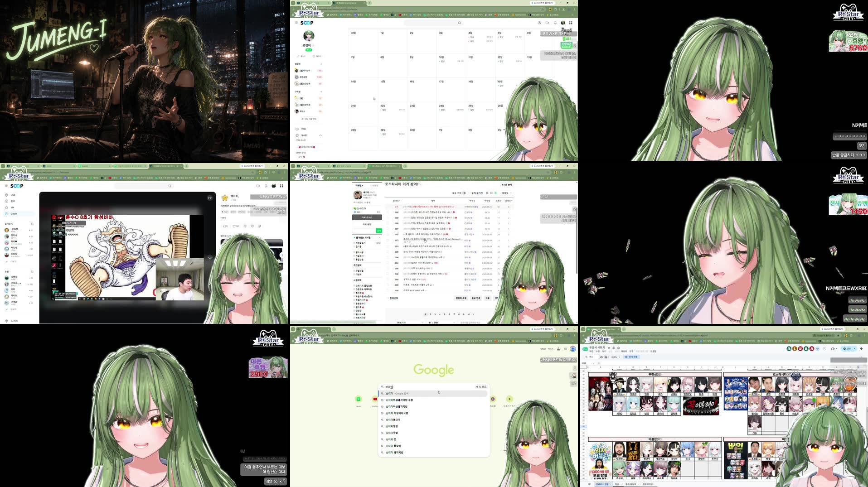Open 좋아요 column sort dropdown
868x487 pixels.
click(509, 201)
